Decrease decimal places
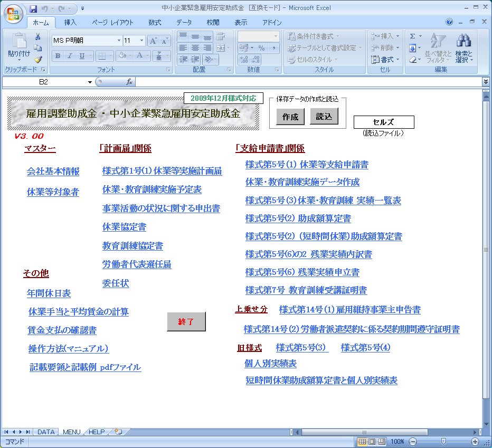This screenshot has height=448, width=492. click(x=256, y=59)
